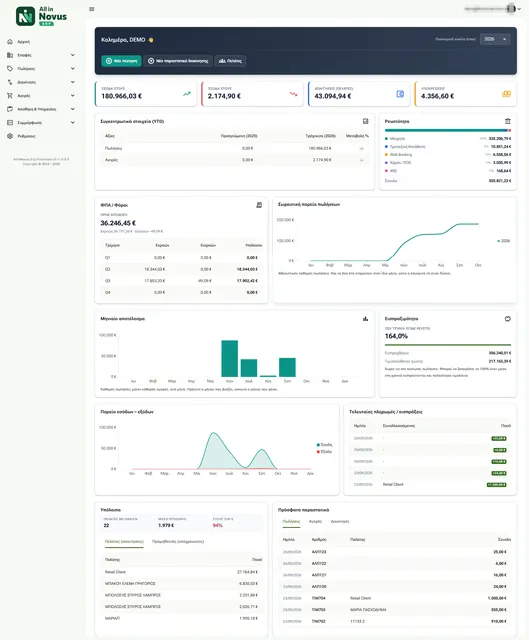Click Retail Client in Τελευταίες πληρωμές list
Image resolution: width=529 pixels, height=640 pixels.
(393, 484)
